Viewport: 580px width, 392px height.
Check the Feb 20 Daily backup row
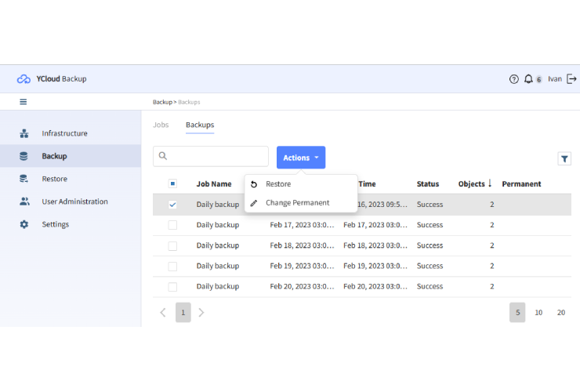pos(172,287)
